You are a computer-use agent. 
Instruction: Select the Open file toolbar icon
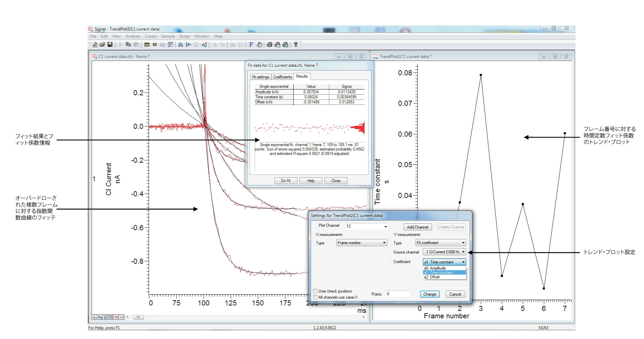(103, 45)
